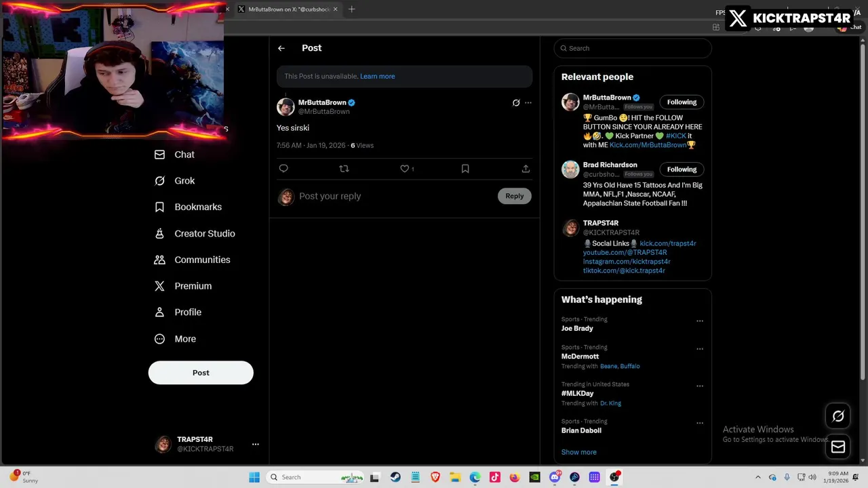The width and height of the screenshot is (868, 488).
Task: Open Kick.com/MrButtaBrown link
Action: 648,145
